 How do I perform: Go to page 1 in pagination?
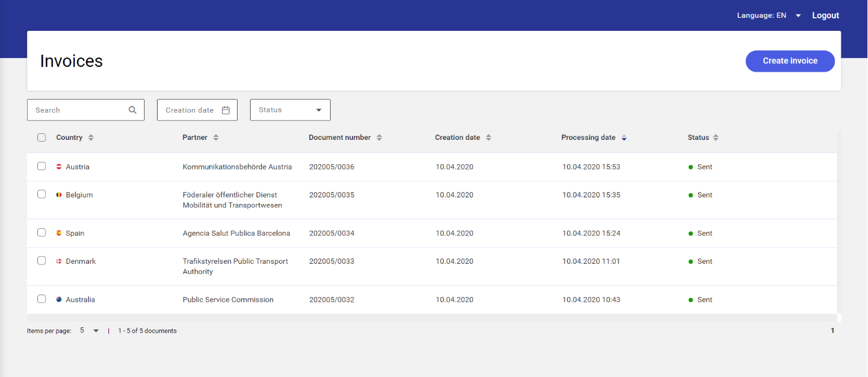click(832, 331)
